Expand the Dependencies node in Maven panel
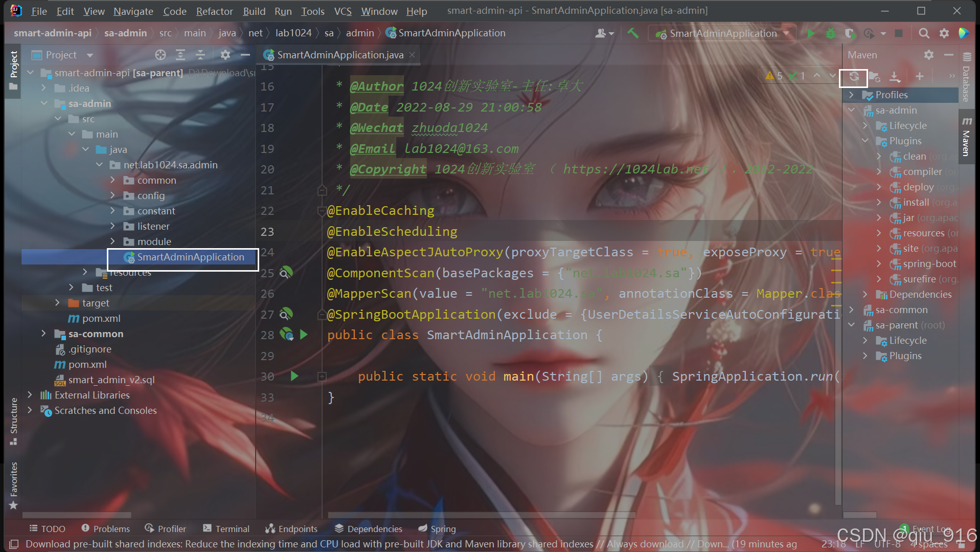 864,294
